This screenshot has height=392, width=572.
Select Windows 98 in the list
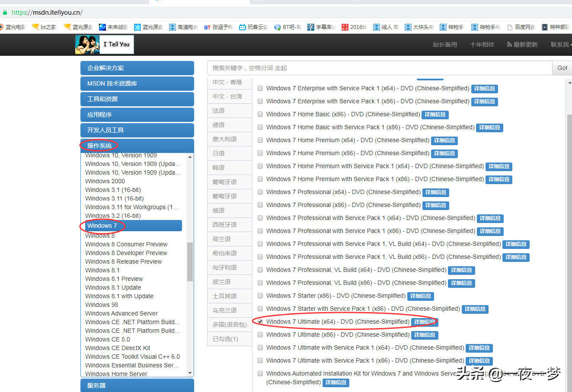pyautogui.click(x=102, y=305)
